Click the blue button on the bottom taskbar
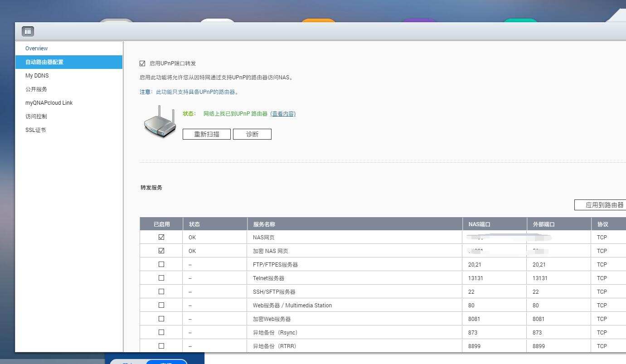 [x=166, y=362]
